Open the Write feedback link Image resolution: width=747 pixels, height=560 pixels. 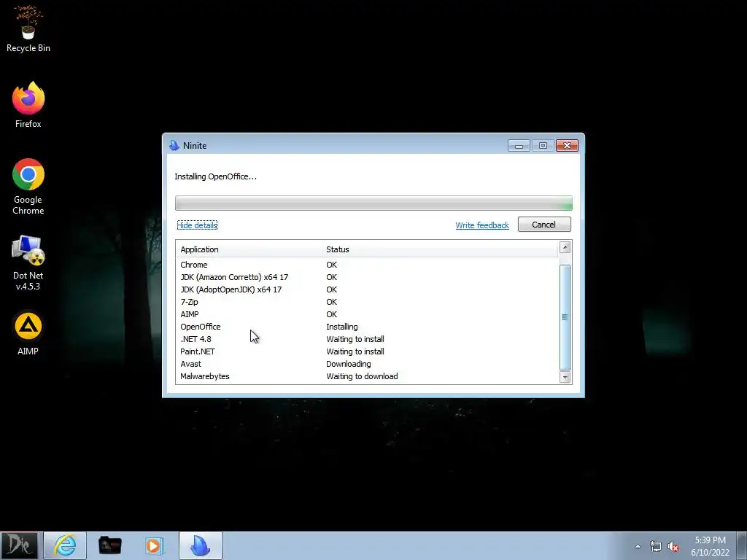(x=482, y=225)
